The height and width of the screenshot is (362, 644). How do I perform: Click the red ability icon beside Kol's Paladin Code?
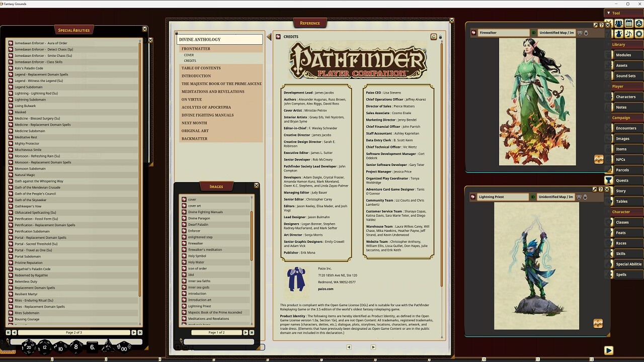click(11, 68)
